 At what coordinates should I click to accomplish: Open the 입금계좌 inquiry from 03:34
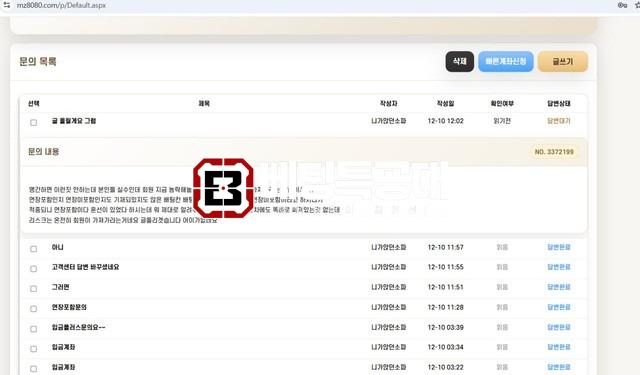[63, 347]
